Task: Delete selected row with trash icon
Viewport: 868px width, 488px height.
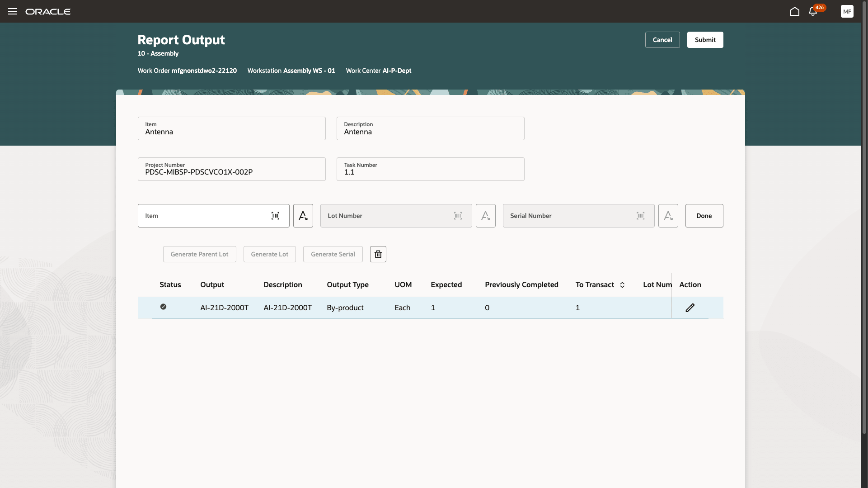Action: pyautogui.click(x=378, y=254)
